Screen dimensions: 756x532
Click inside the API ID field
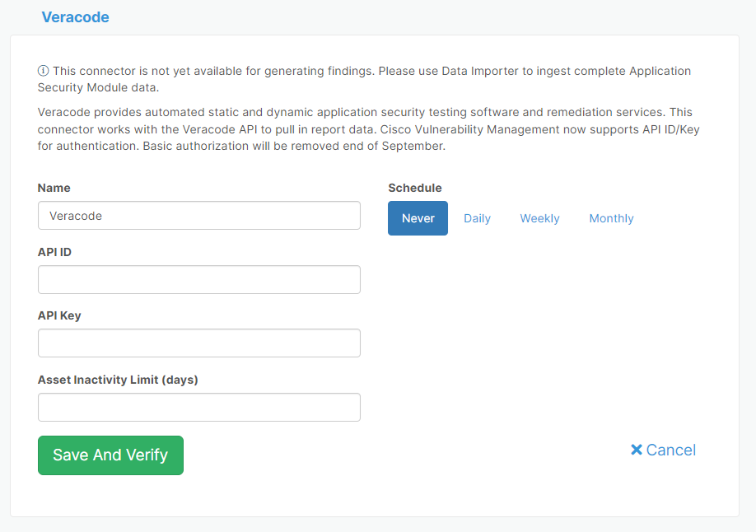199,279
